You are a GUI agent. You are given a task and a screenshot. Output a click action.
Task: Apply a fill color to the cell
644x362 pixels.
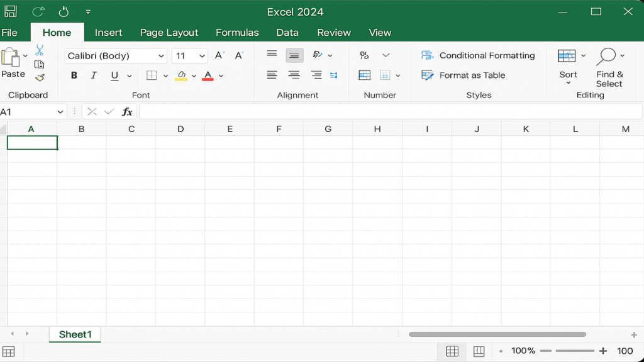(x=180, y=75)
